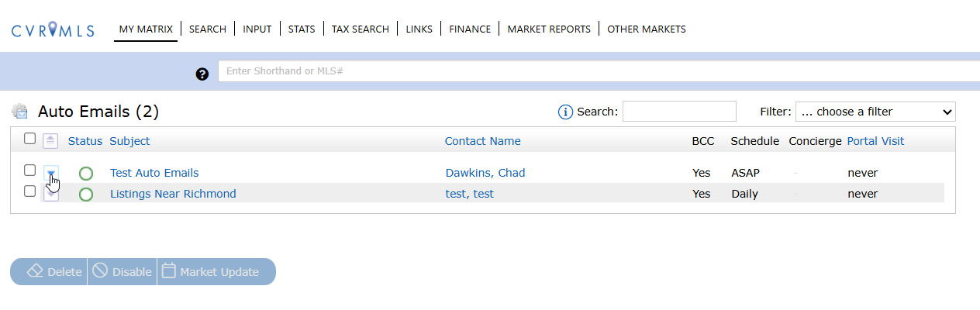Image resolution: width=980 pixels, height=310 pixels.
Task: Open the 'choose a filter' dropdown
Action: click(875, 112)
